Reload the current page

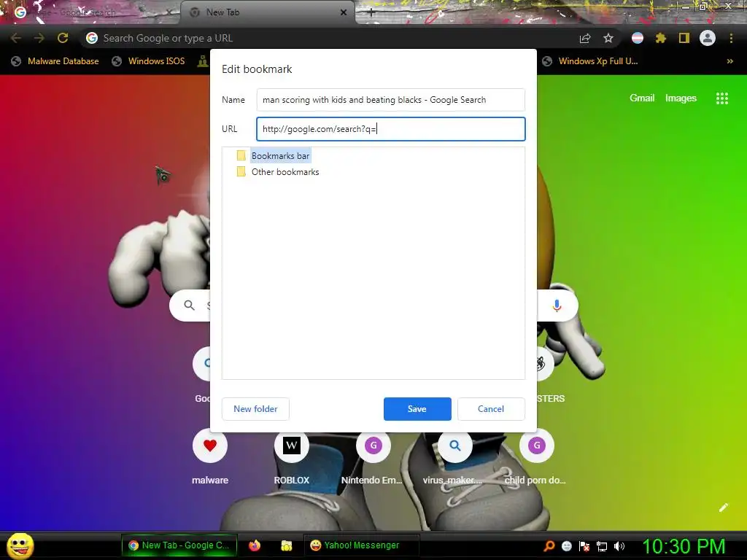pyautogui.click(x=63, y=38)
